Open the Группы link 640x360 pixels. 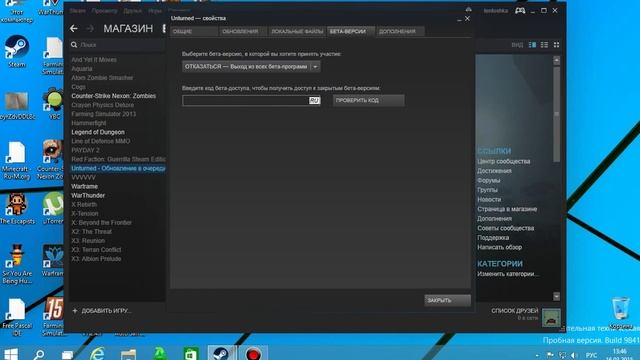pos(487,190)
